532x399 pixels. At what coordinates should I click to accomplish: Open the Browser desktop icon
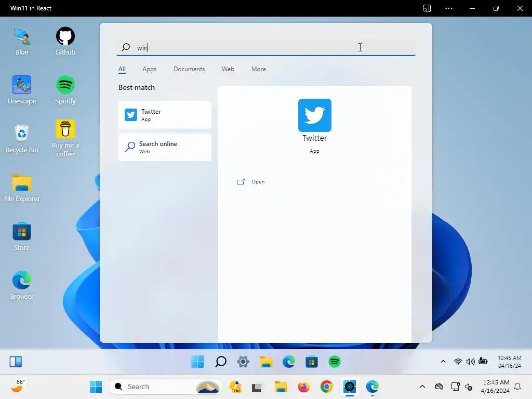22,285
